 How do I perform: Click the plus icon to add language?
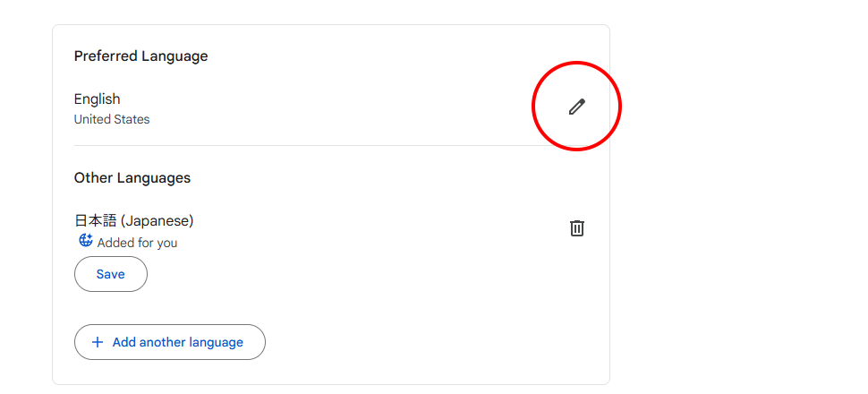point(98,342)
